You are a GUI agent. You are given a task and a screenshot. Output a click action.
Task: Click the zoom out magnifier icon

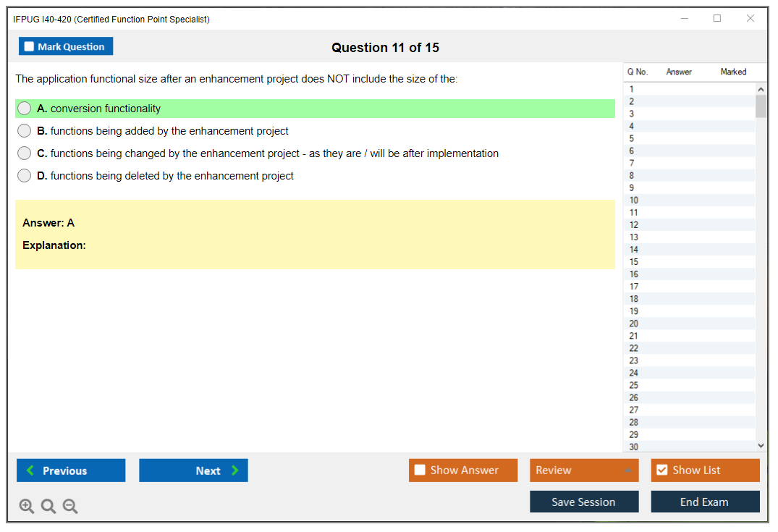click(70, 507)
